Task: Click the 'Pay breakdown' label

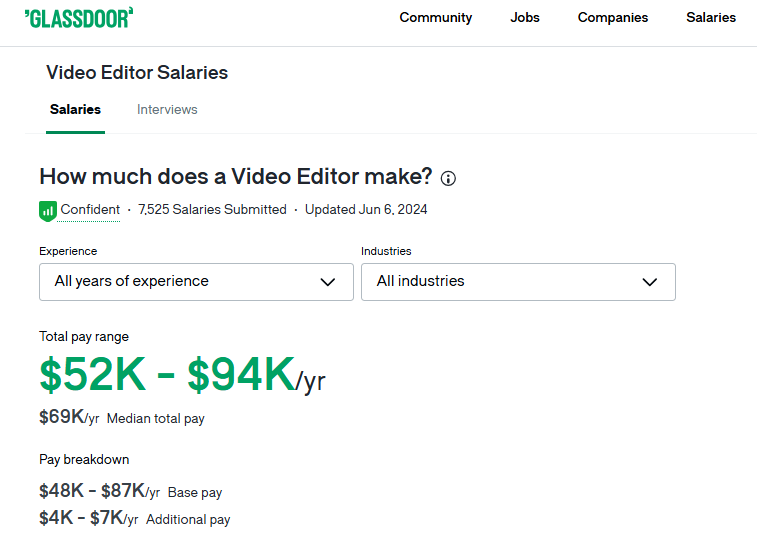Action: (84, 459)
